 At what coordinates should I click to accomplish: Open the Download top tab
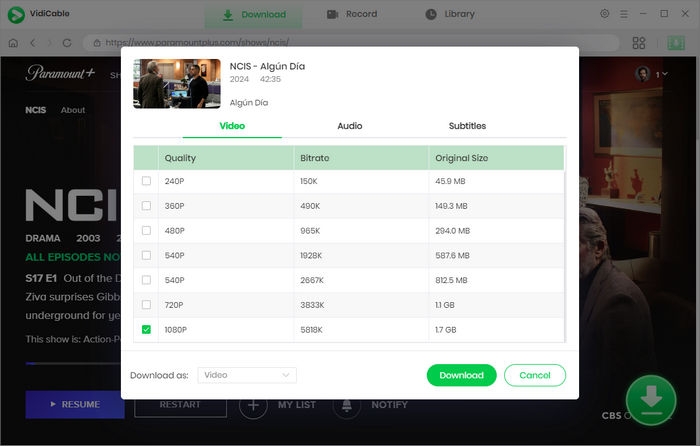pyautogui.click(x=254, y=15)
